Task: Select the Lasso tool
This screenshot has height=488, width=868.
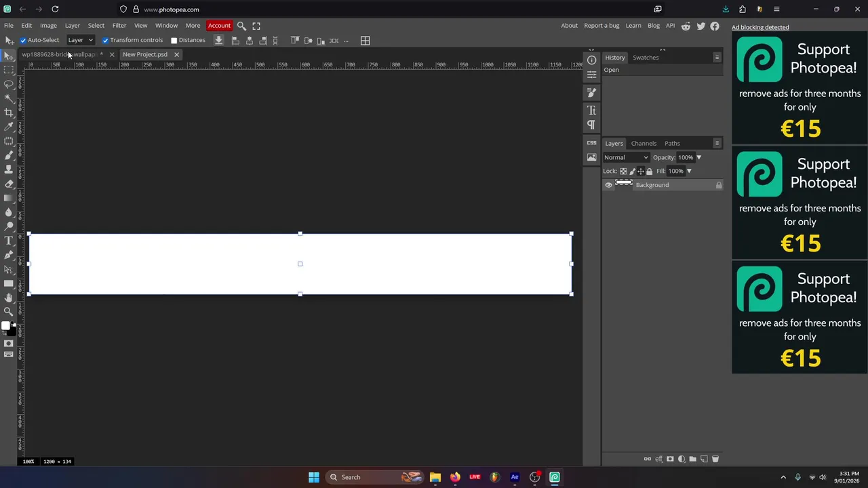Action: click(9, 83)
